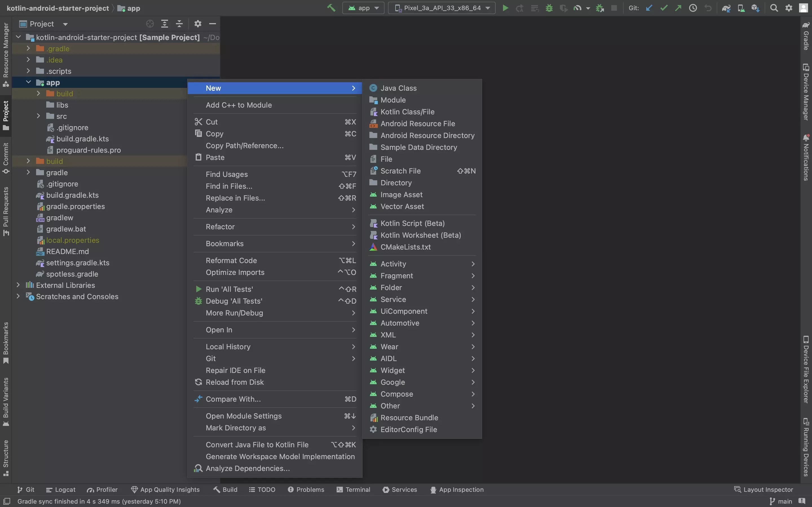Select Kotlin Class/File from New submenu

tap(407, 112)
